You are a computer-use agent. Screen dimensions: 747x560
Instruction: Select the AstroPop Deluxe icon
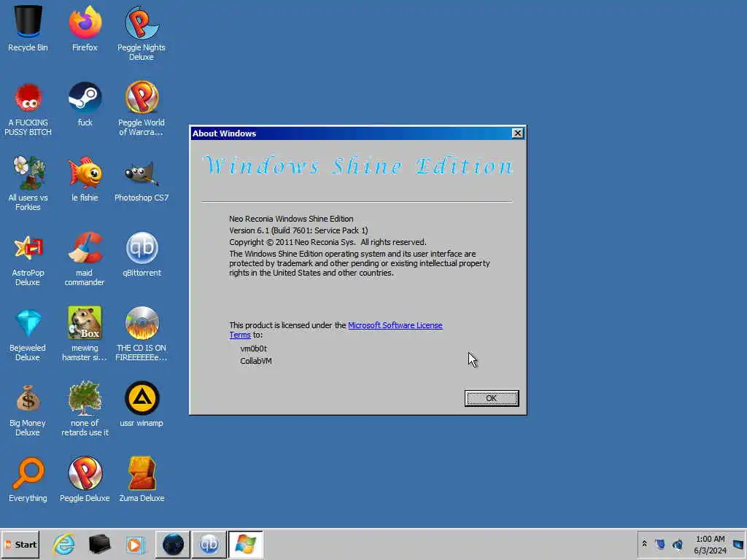pyautogui.click(x=28, y=259)
